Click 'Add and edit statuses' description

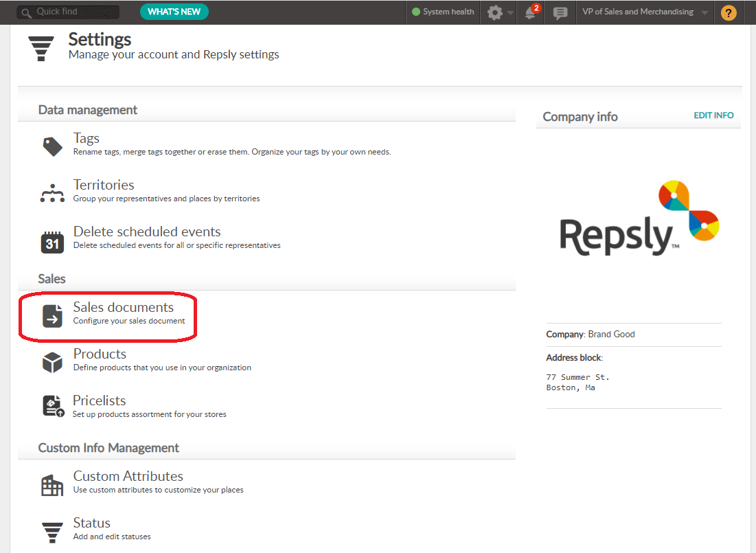click(112, 537)
